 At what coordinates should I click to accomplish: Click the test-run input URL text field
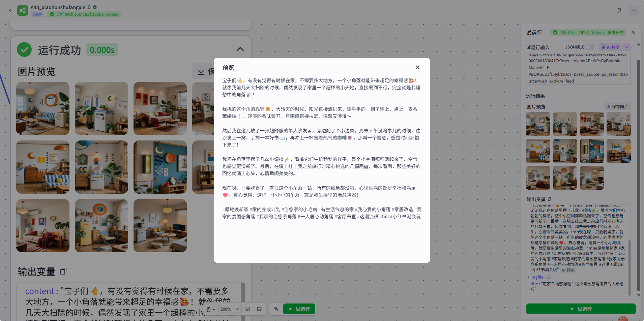tap(578, 69)
